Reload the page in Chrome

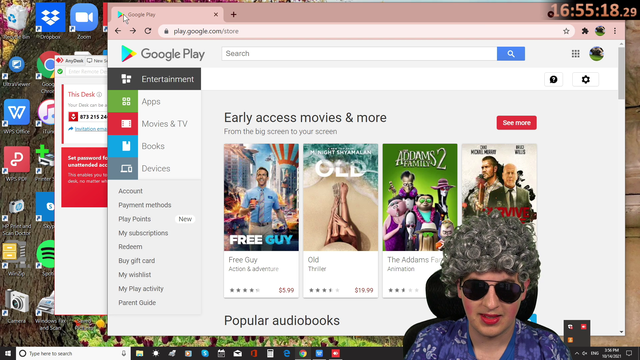click(148, 31)
